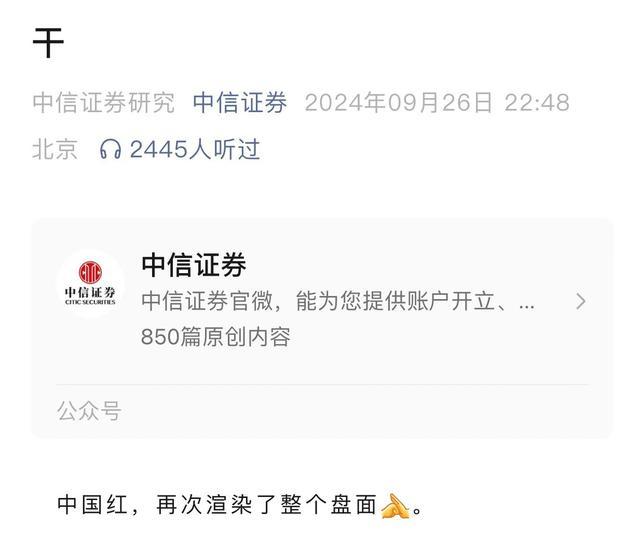Expand the truncated description ellipsis
The image size is (640, 553).
527,305
